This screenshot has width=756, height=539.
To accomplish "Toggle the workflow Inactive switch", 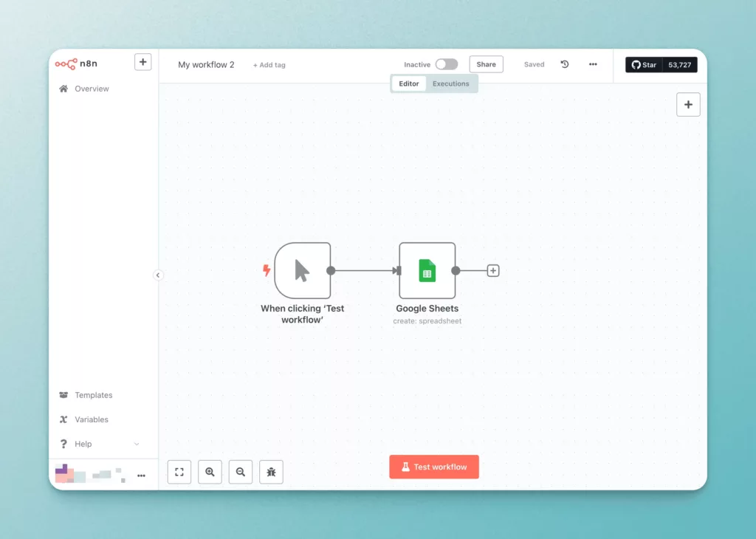I will 447,64.
